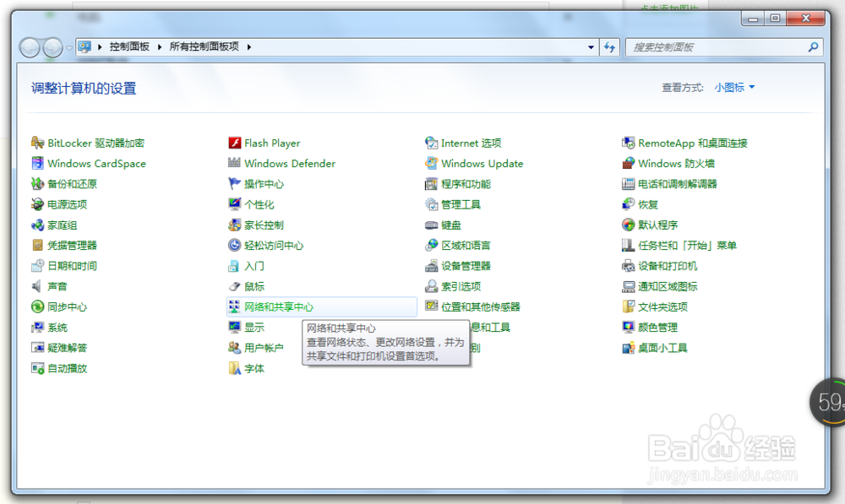Open the 恢复 link

click(648, 204)
